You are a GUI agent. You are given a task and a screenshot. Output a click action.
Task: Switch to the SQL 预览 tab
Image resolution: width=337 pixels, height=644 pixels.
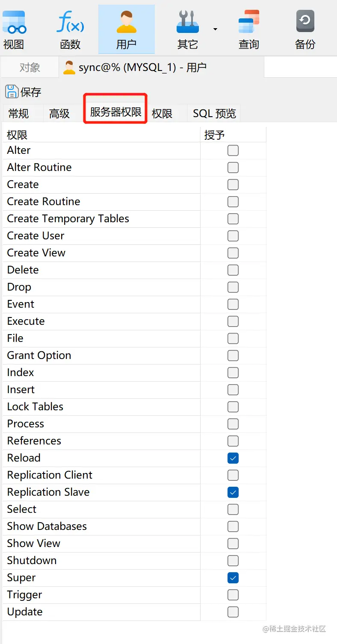tap(214, 113)
